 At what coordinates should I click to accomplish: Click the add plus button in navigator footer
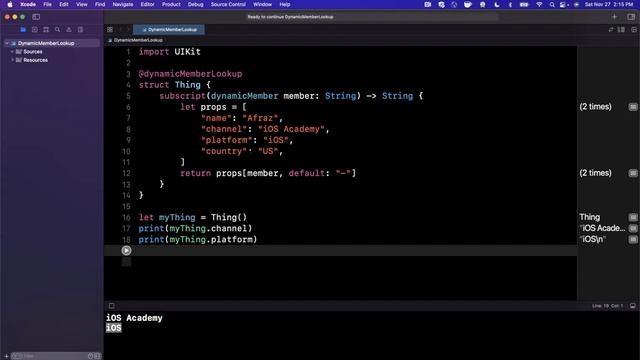[6, 356]
